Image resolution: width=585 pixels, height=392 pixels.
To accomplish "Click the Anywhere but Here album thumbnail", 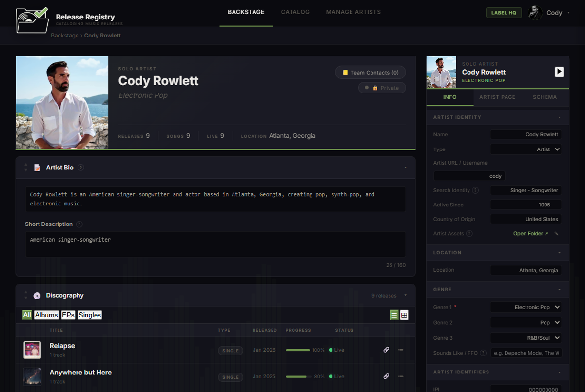I will [32, 376].
